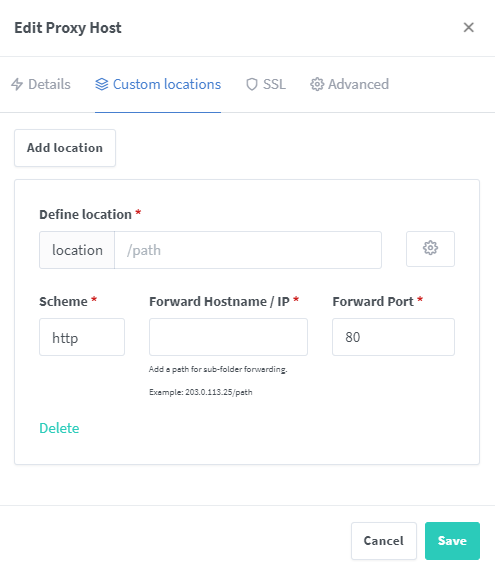This screenshot has width=495, height=573.
Task: Click the Add location button
Action: (65, 148)
